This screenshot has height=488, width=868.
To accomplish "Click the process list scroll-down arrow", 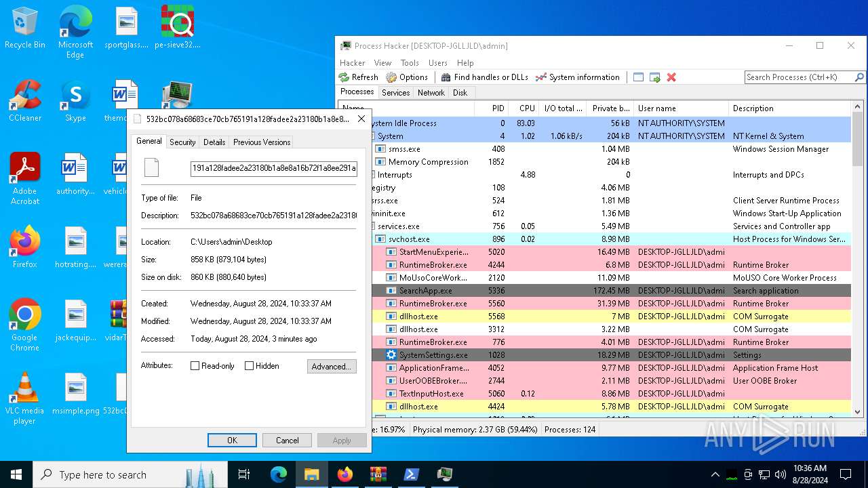I will coord(858,411).
